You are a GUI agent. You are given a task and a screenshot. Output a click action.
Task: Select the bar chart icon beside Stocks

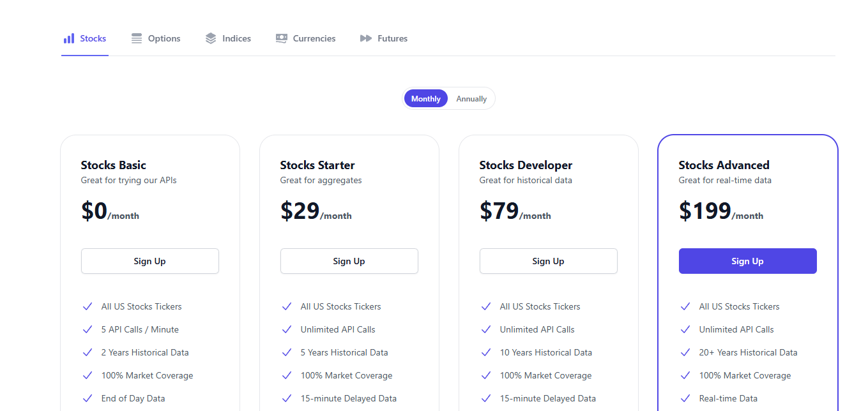[x=68, y=38]
